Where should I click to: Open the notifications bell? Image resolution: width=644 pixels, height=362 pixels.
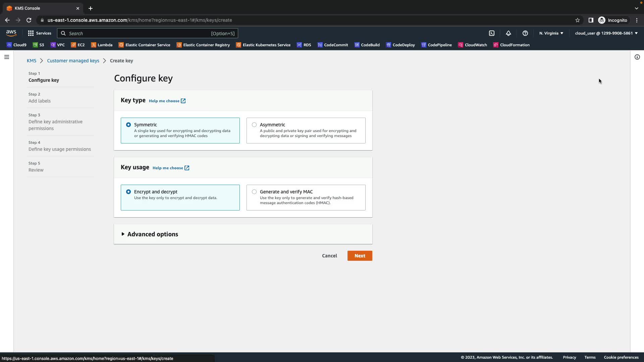click(x=508, y=33)
